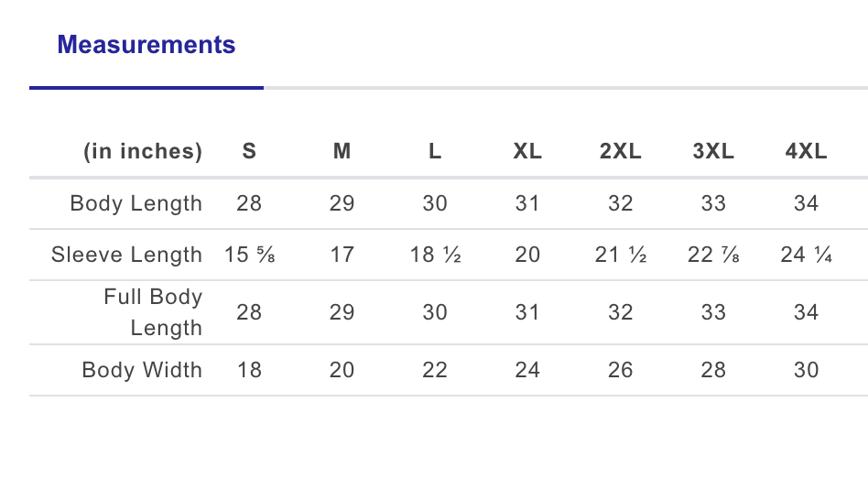Viewport: 868px width, 478px height.
Task: Click the Body Length value for 4XL
Action: tap(807, 203)
